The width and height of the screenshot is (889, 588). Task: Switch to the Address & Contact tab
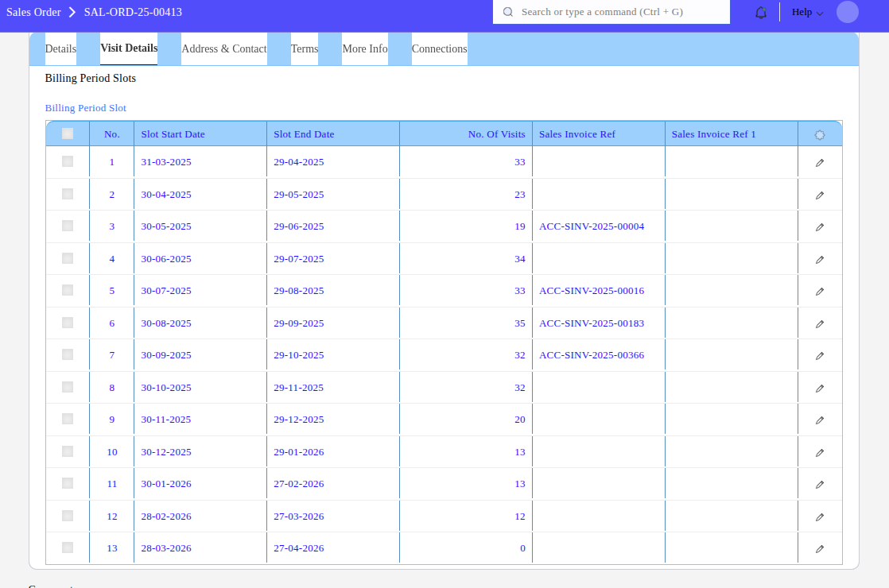223,49
